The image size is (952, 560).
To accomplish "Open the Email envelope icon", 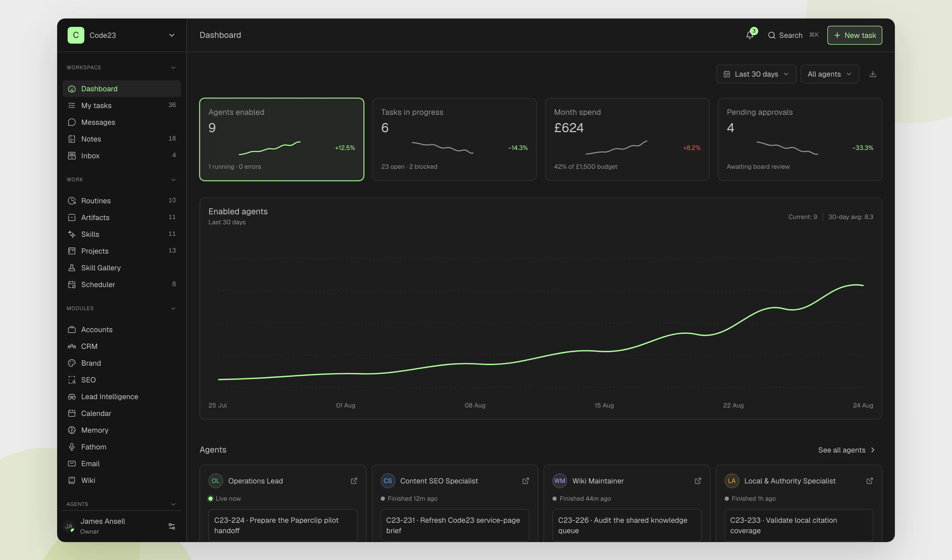I will click(x=72, y=464).
